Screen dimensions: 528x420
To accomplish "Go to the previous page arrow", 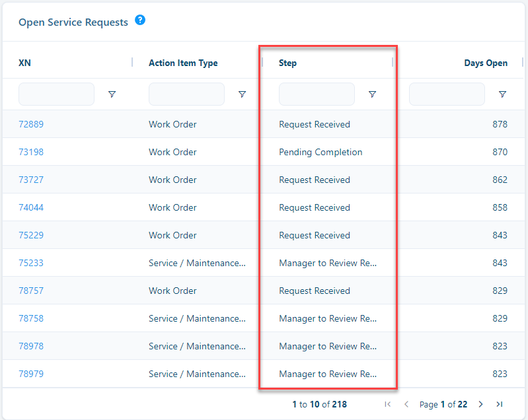I will 406,404.
